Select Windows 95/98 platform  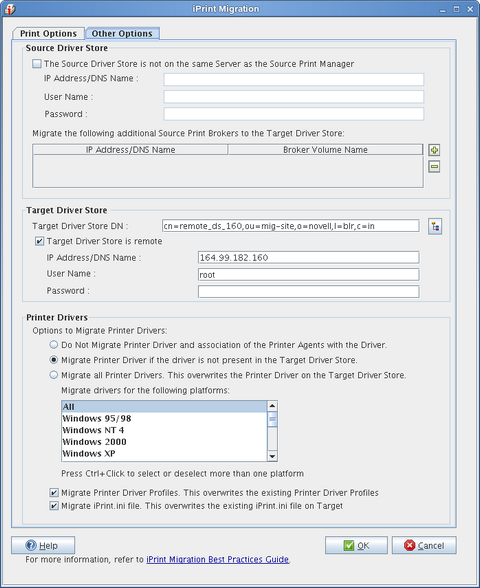point(164,418)
